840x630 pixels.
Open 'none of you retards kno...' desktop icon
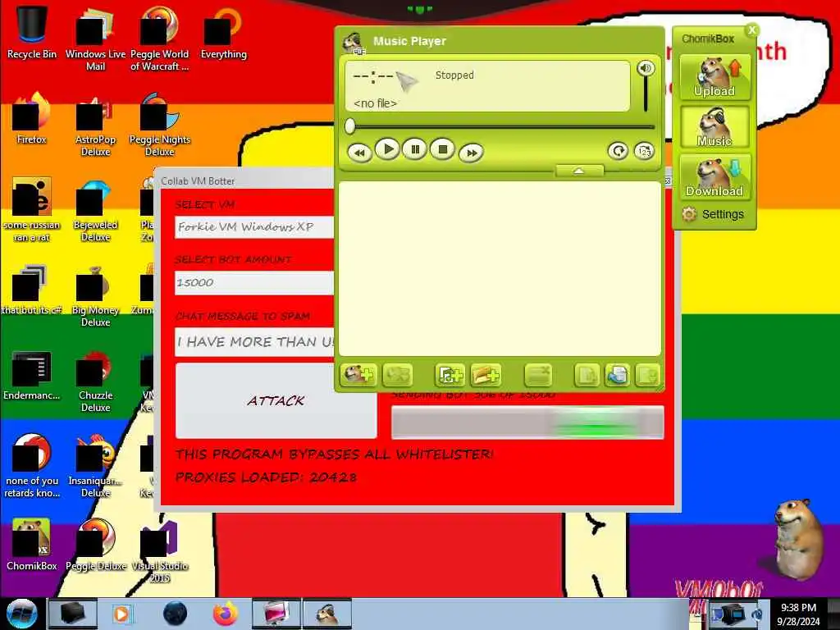[x=32, y=466]
